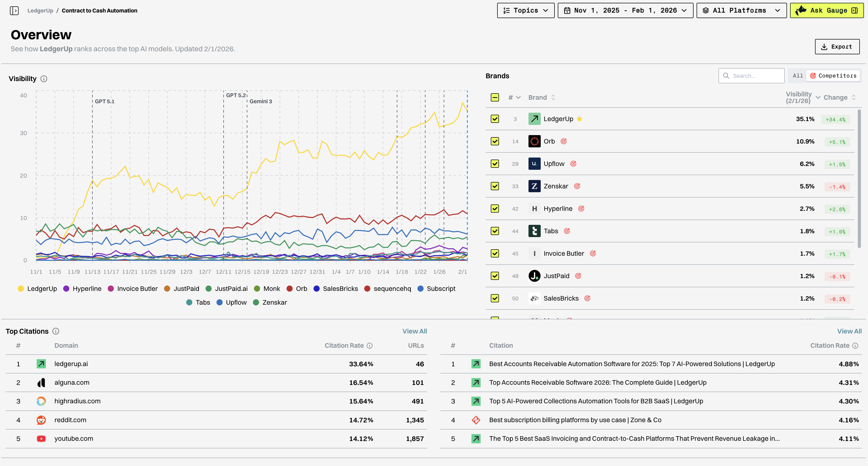This screenshot has width=868, height=466.
Task: Click the yellow LedgerUp legend swatch
Action: pos(21,289)
